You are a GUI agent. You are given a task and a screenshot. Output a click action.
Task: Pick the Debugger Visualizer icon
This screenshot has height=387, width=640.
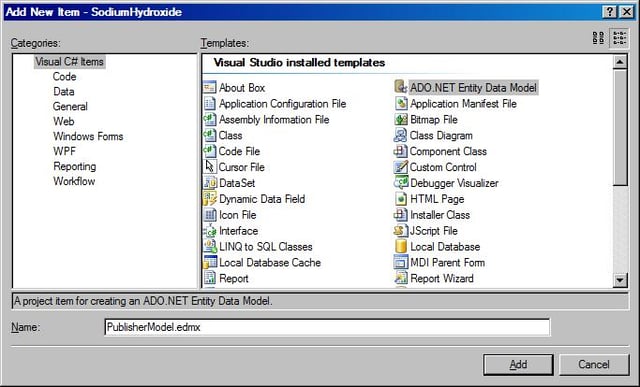(401, 183)
